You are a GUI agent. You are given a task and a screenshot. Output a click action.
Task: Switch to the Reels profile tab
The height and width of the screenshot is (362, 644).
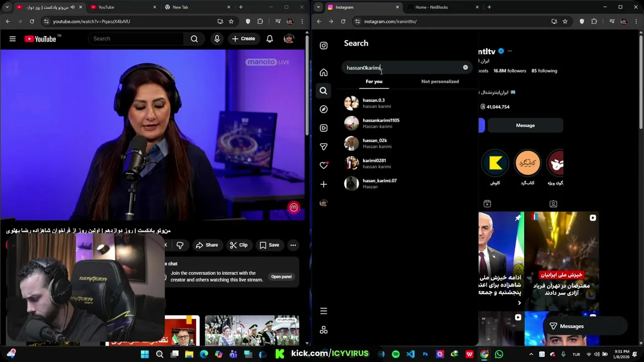[487, 204]
